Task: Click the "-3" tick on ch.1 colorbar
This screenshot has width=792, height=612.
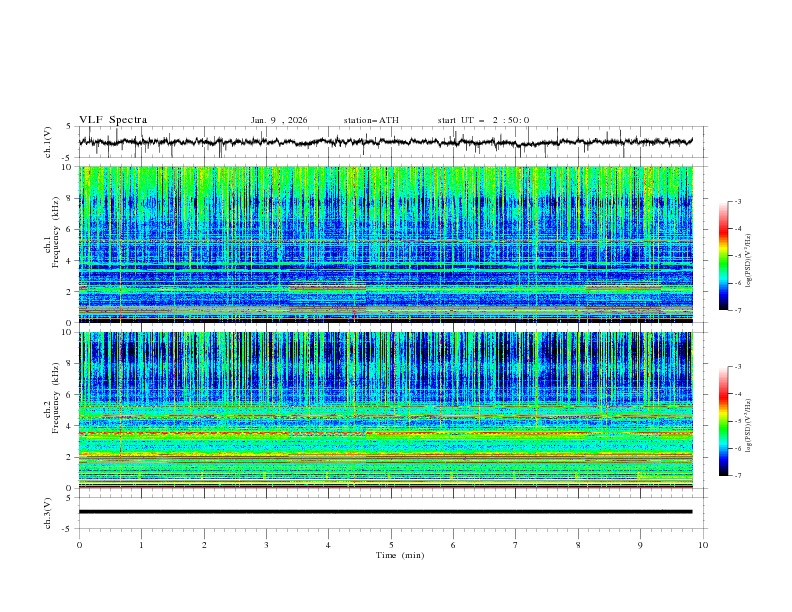Action: point(738,201)
